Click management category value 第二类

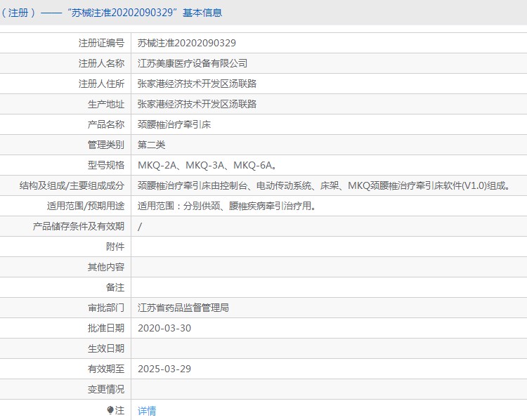point(151,145)
